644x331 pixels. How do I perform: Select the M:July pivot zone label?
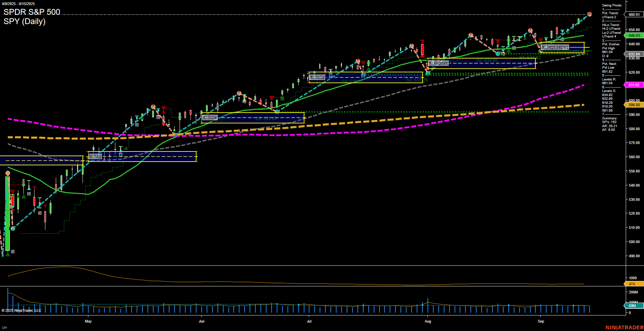coord(317,77)
